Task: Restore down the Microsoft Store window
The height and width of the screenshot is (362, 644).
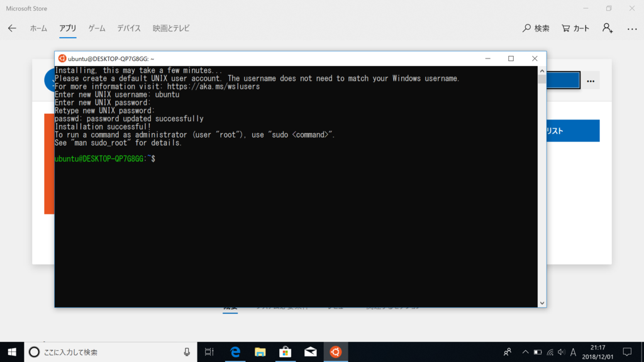Action: click(x=609, y=8)
